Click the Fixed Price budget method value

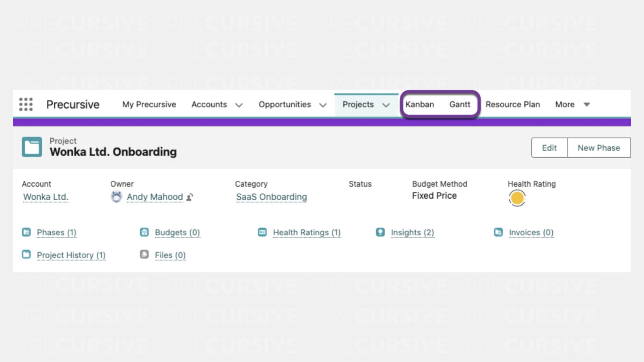(x=434, y=195)
